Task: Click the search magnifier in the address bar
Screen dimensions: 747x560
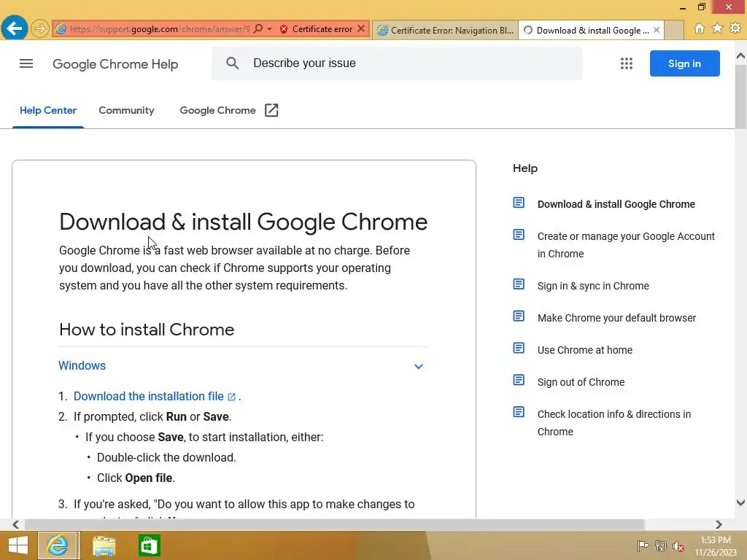Action: (258, 29)
